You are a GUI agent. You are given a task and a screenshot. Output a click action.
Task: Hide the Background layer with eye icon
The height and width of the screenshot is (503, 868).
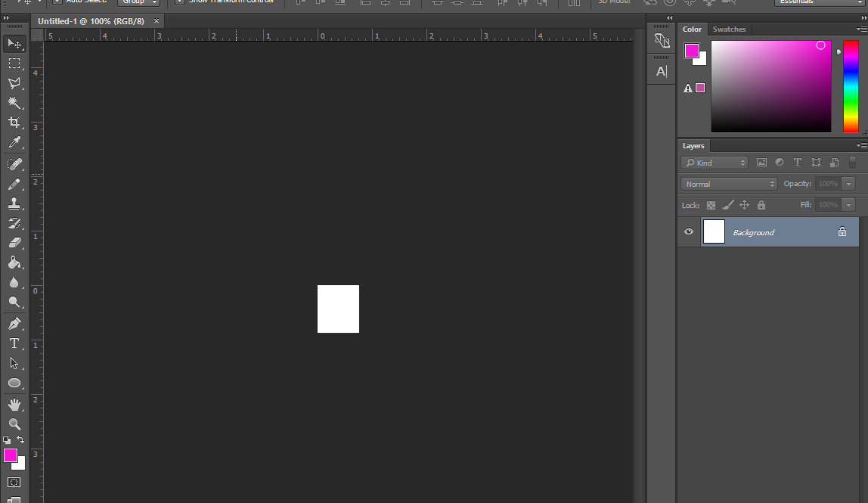coord(689,231)
